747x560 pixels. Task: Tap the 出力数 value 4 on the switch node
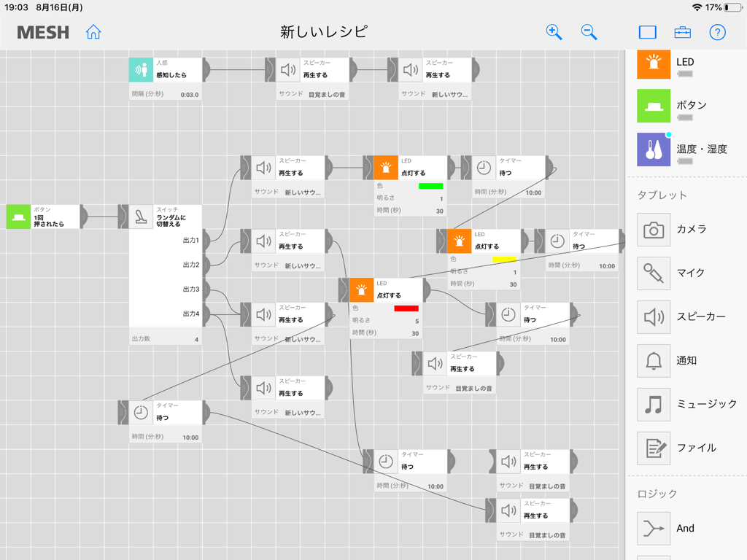pyautogui.click(x=196, y=340)
